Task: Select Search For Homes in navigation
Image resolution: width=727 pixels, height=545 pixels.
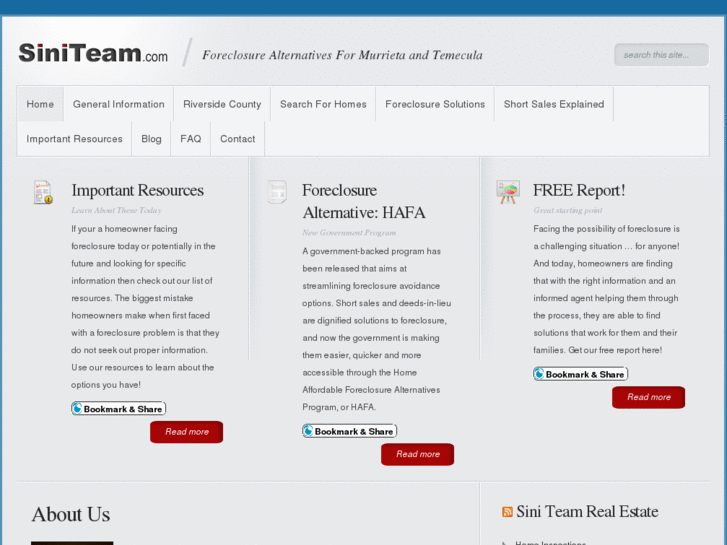Action: pyautogui.click(x=323, y=104)
